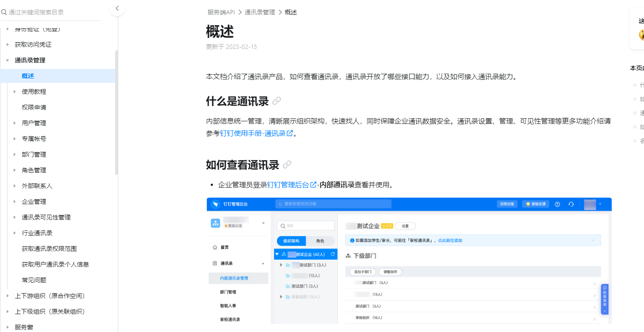Expand the 用户管理 arrow
Viewport: 644px width, 332px height.
[x=14, y=123]
